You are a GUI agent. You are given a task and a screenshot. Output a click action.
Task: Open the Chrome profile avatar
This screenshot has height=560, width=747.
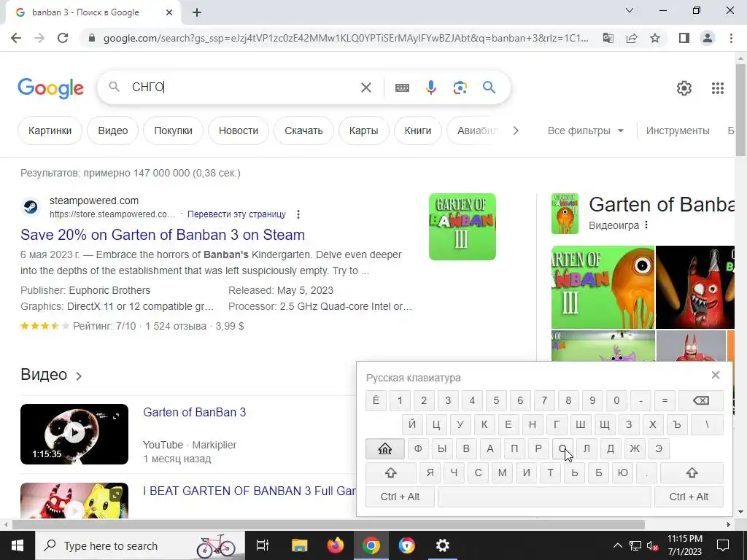click(708, 38)
